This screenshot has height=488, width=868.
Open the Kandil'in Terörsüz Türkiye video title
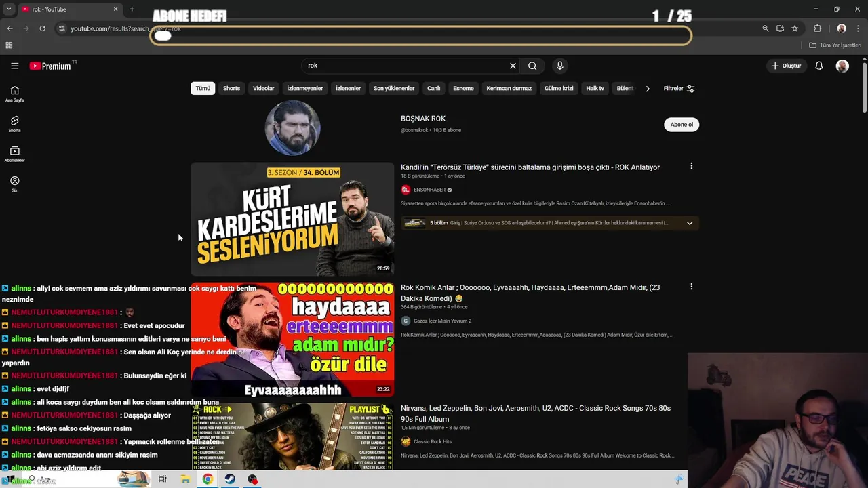point(530,167)
